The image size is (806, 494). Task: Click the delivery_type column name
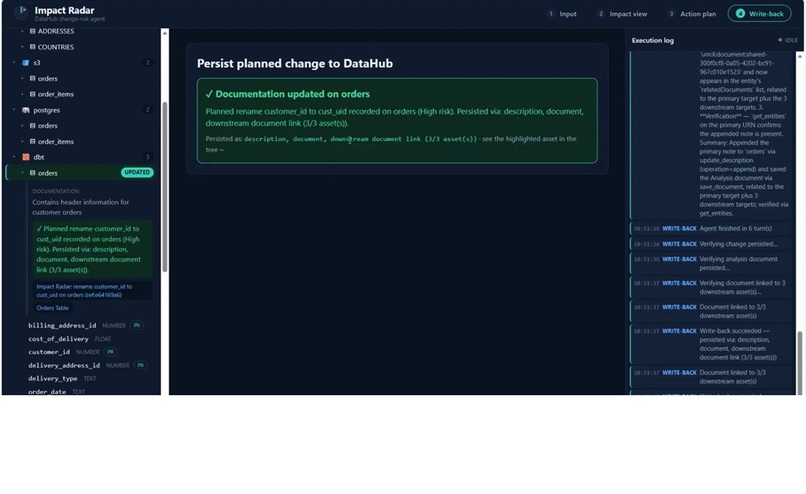pos(52,379)
